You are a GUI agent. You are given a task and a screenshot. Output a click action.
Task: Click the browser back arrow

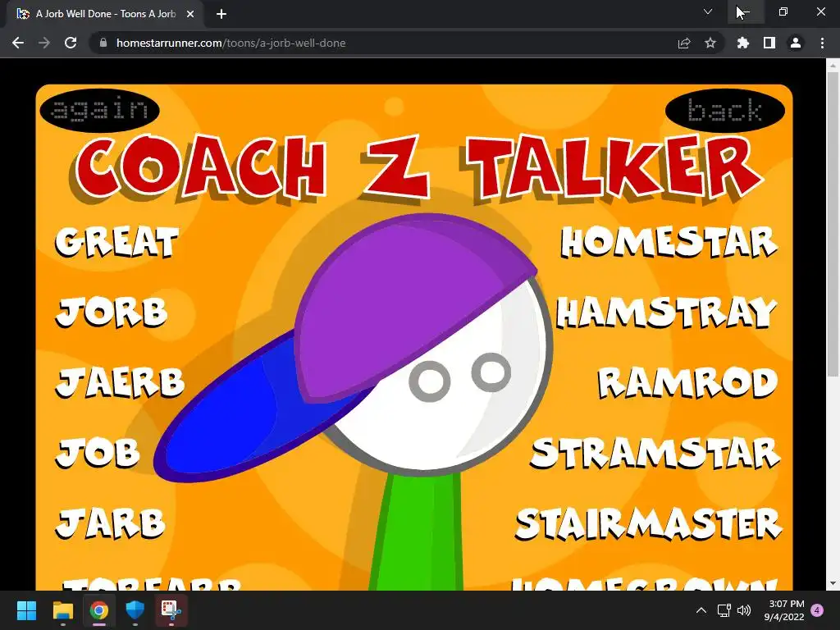(18, 43)
